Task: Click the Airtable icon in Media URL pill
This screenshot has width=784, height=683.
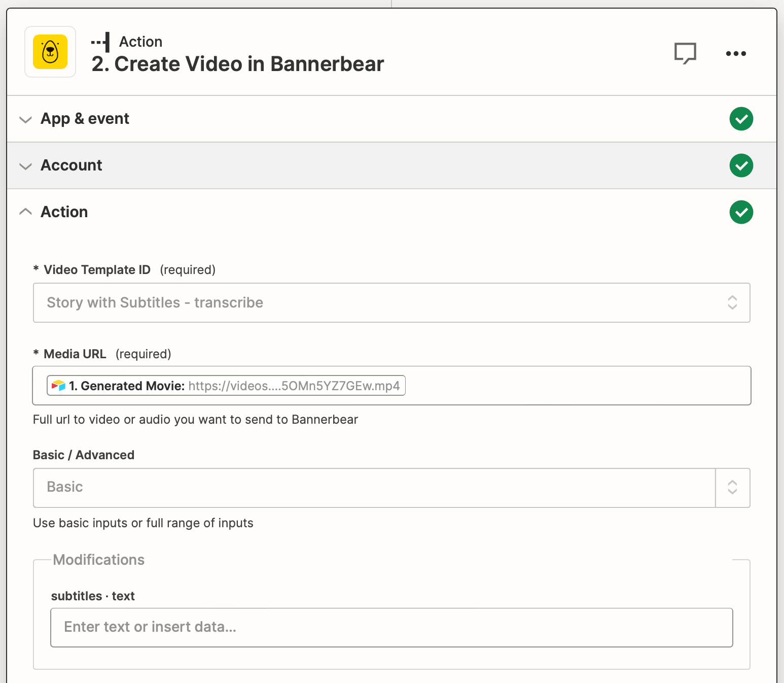Action: pyautogui.click(x=59, y=386)
